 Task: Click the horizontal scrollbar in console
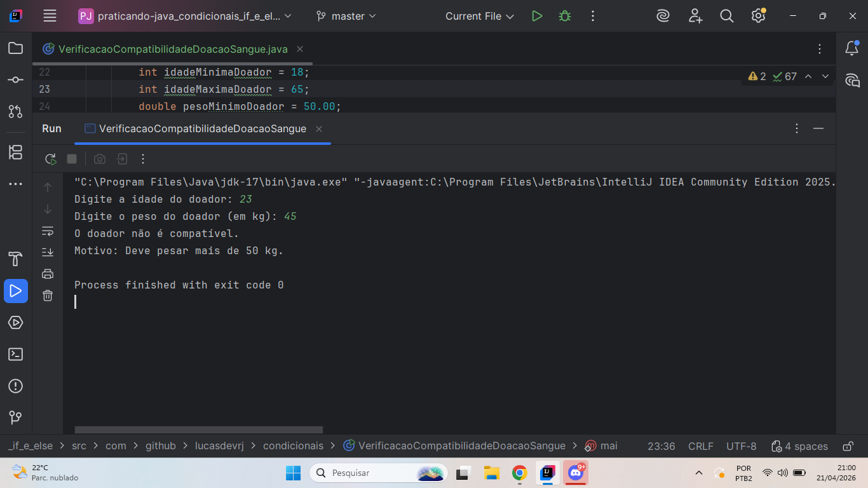198,430
